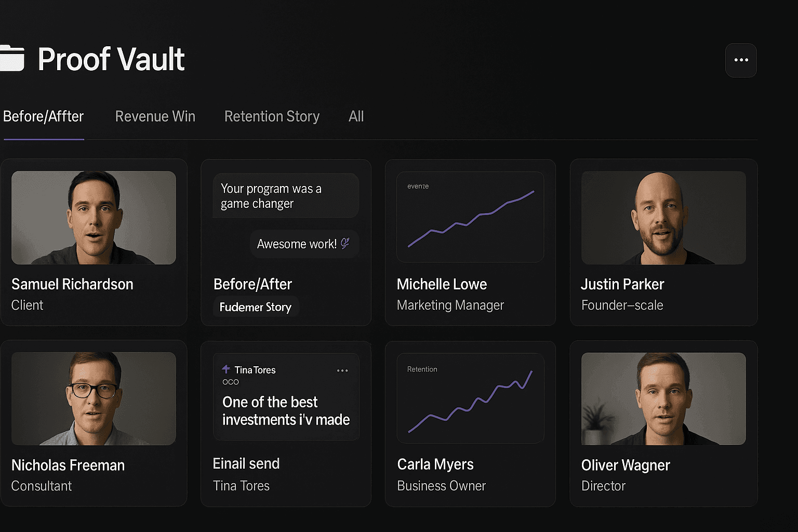
Task: Click Nicholas Freeman's video thumbnail
Action: [94, 398]
